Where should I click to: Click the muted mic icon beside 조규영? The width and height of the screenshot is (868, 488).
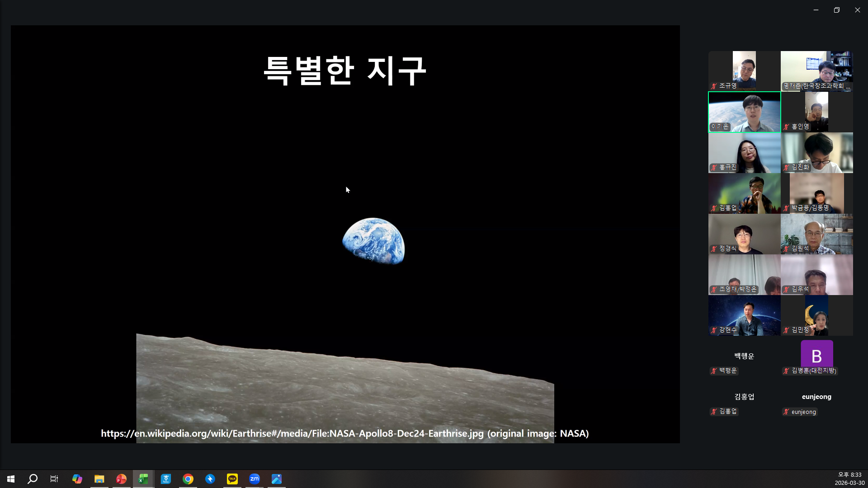pyautogui.click(x=714, y=86)
